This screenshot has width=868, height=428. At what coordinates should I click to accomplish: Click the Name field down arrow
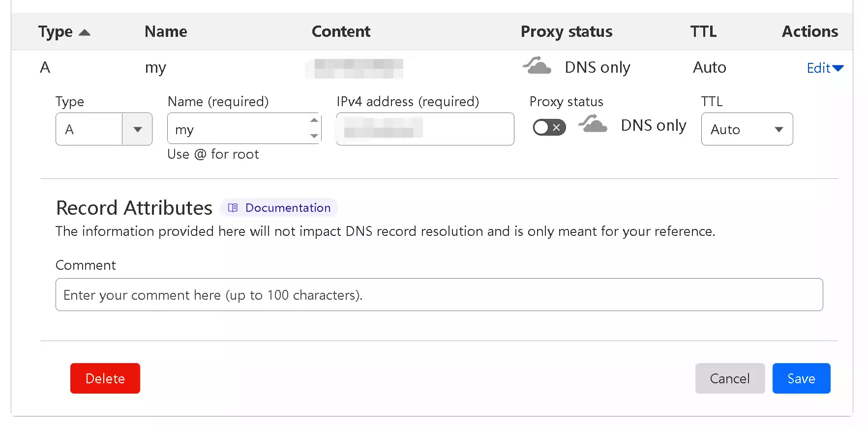tap(314, 136)
